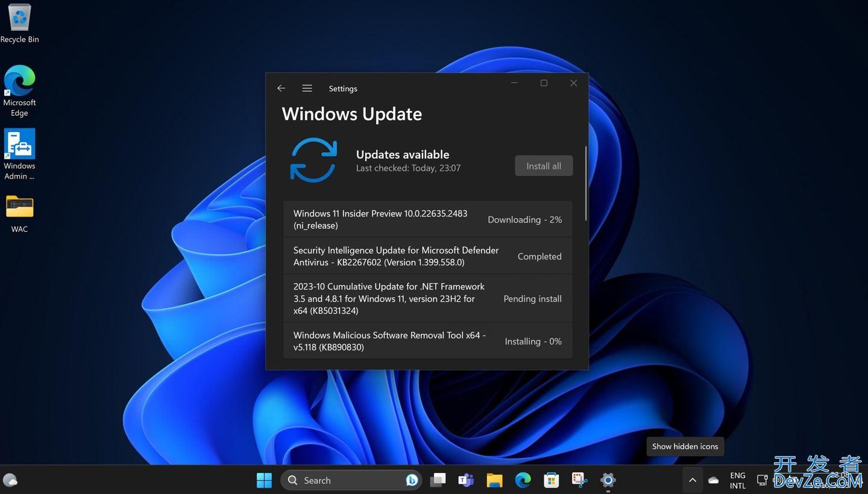This screenshot has height=494, width=868.
Task: Click the Updates available heading
Action: coord(403,154)
